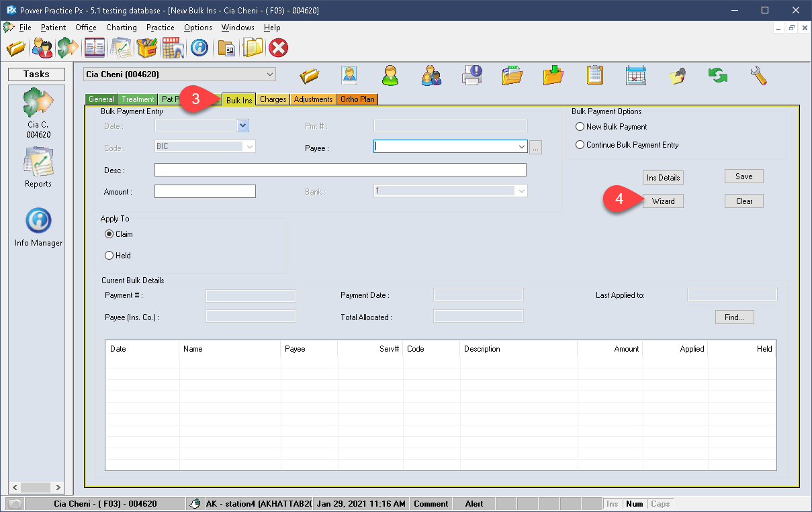Expand the Bank dropdown

pos(522,191)
